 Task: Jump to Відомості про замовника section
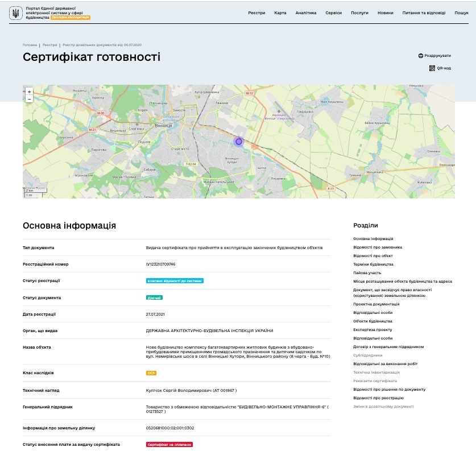click(x=378, y=247)
